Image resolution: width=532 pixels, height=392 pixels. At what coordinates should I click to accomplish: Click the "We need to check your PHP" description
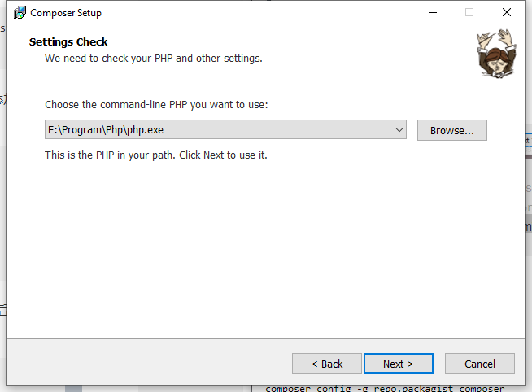coord(153,59)
